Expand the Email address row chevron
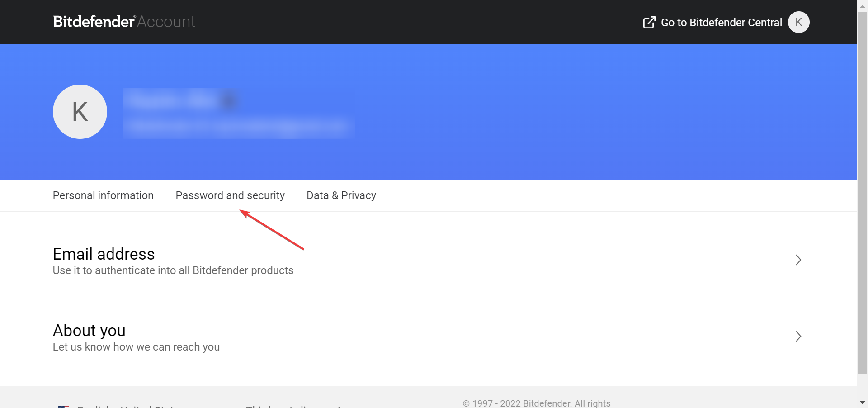Screen dimensions: 868x408 click(798, 260)
